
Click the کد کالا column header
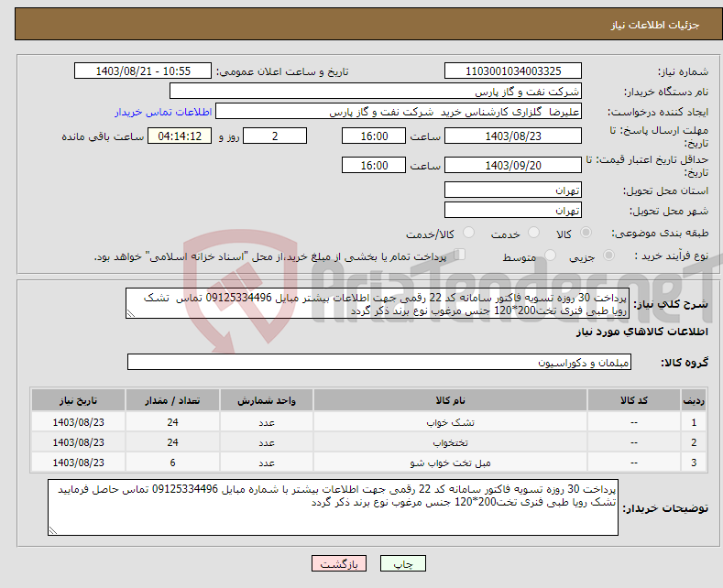(x=633, y=400)
